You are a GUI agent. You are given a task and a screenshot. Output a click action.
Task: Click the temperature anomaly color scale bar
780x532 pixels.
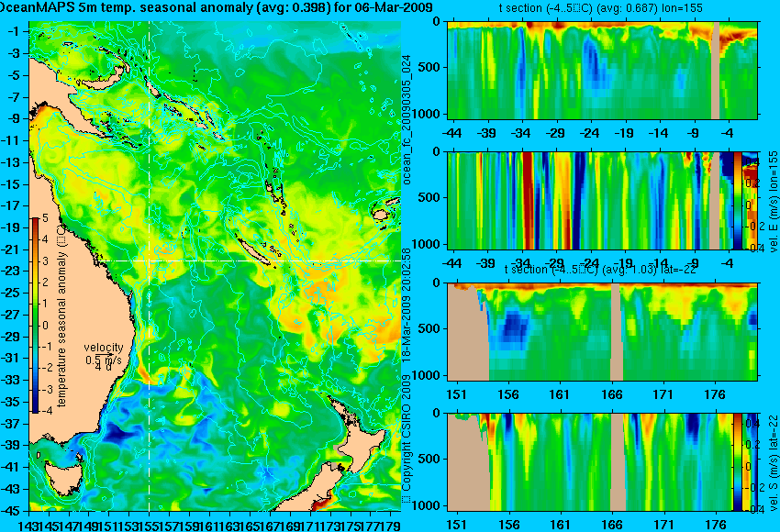[x=35, y=316]
